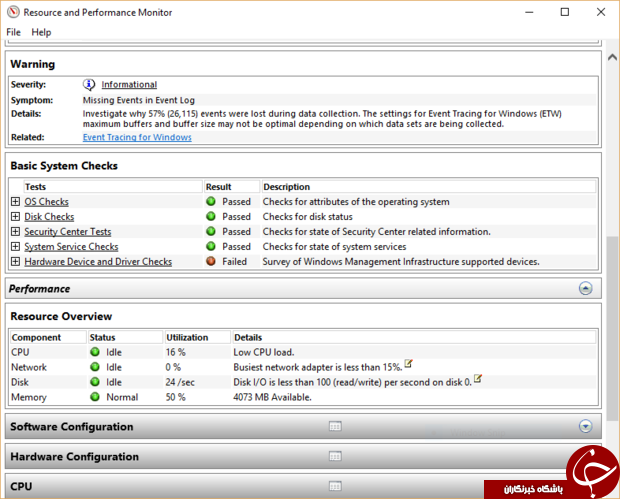620x499 pixels.
Task: Open Hardware Device and Driver Checks link
Action: point(98,262)
